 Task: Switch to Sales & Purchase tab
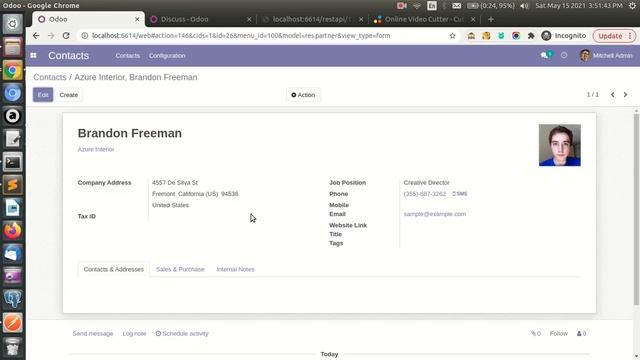[x=180, y=269]
